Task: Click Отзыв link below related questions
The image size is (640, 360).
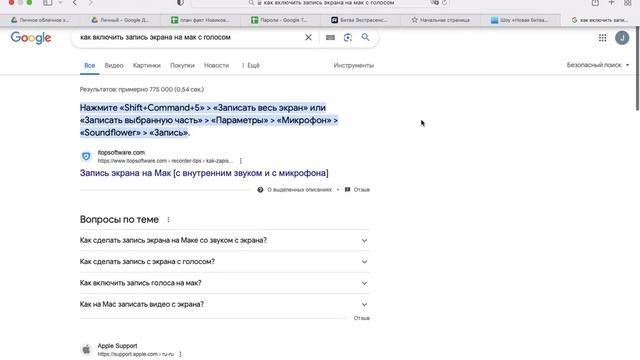Action: click(362, 318)
